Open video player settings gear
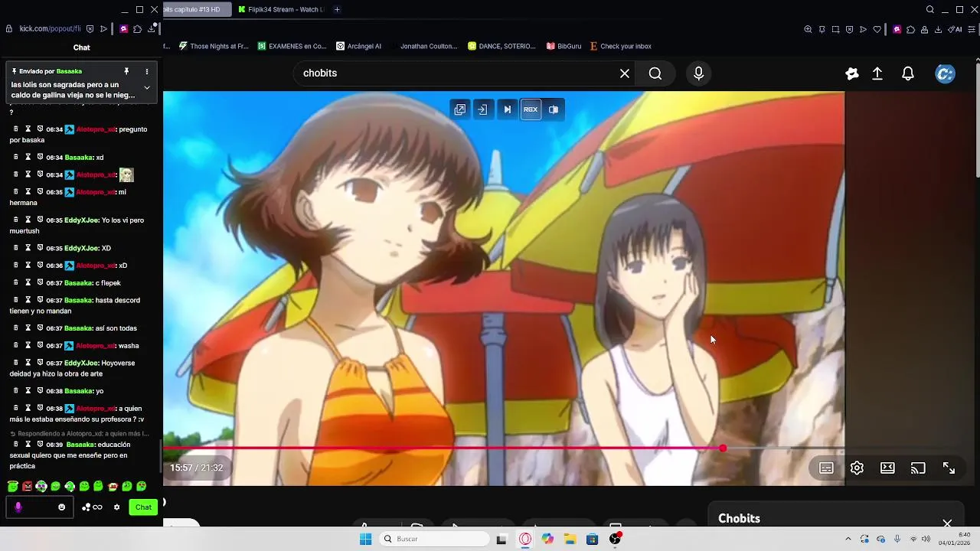 coord(857,468)
